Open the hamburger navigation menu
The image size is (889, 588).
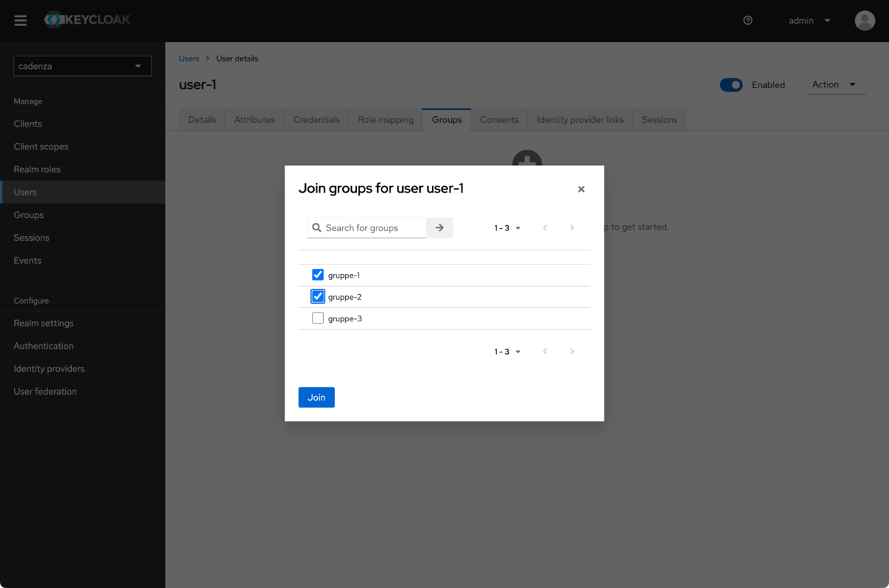[20, 20]
